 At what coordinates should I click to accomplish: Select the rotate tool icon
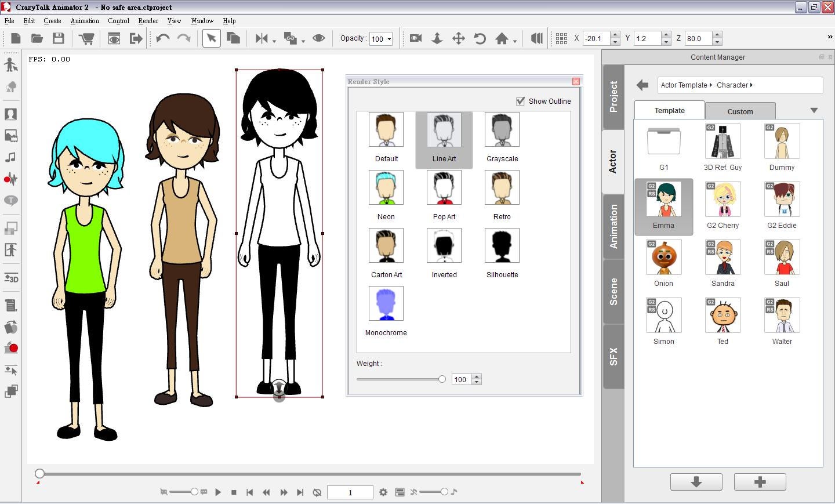(480, 39)
